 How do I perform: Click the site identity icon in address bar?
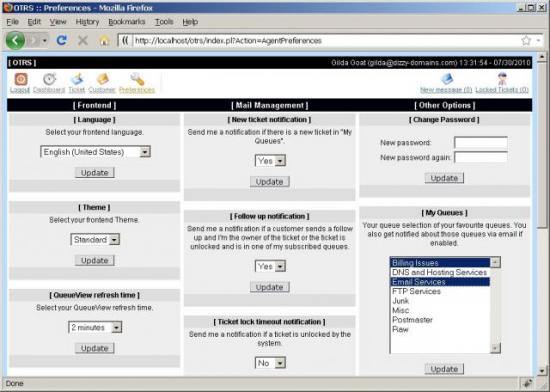pos(125,41)
